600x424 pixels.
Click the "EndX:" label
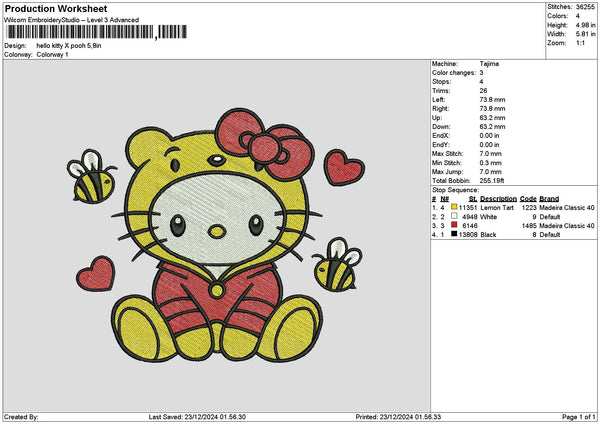click(x=441, y=136)
